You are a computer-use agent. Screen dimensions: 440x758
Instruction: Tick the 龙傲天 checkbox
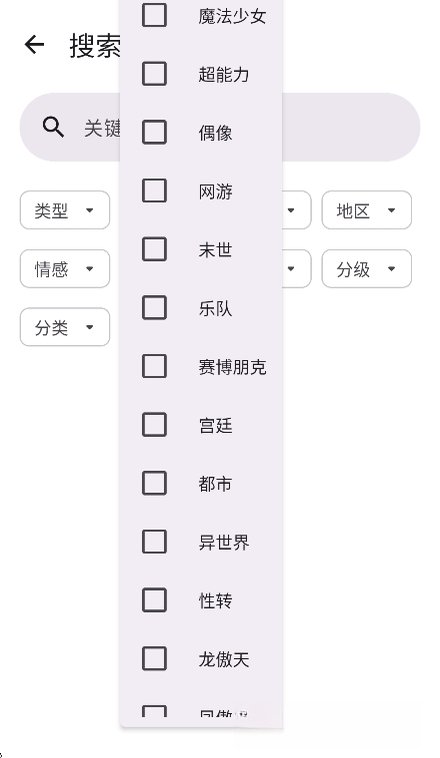click(154, 658)
